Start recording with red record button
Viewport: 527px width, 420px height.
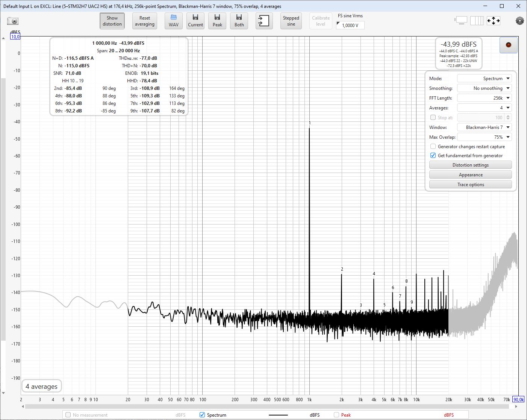click(509, 45)
